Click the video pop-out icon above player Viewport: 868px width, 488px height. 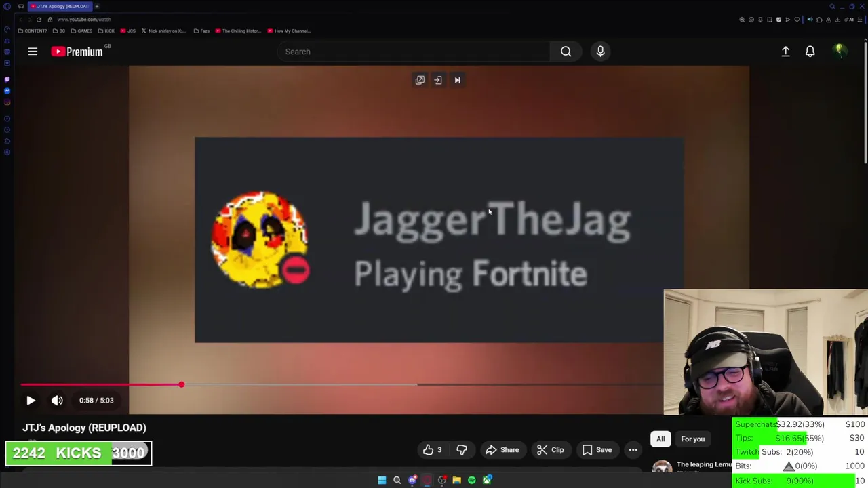point(420,80)
